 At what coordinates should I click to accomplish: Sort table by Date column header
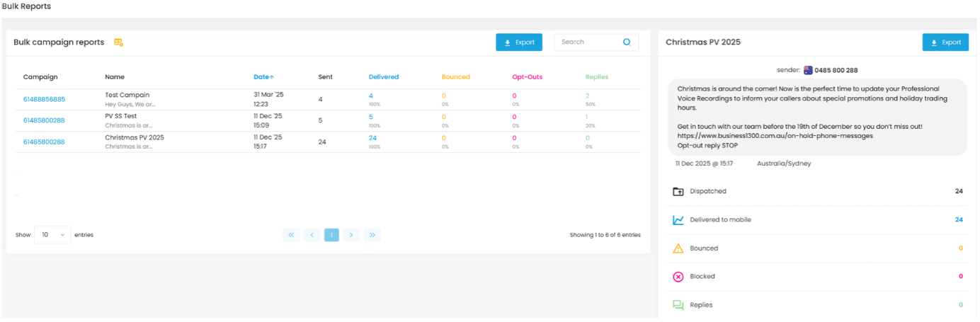pos(263,77)
